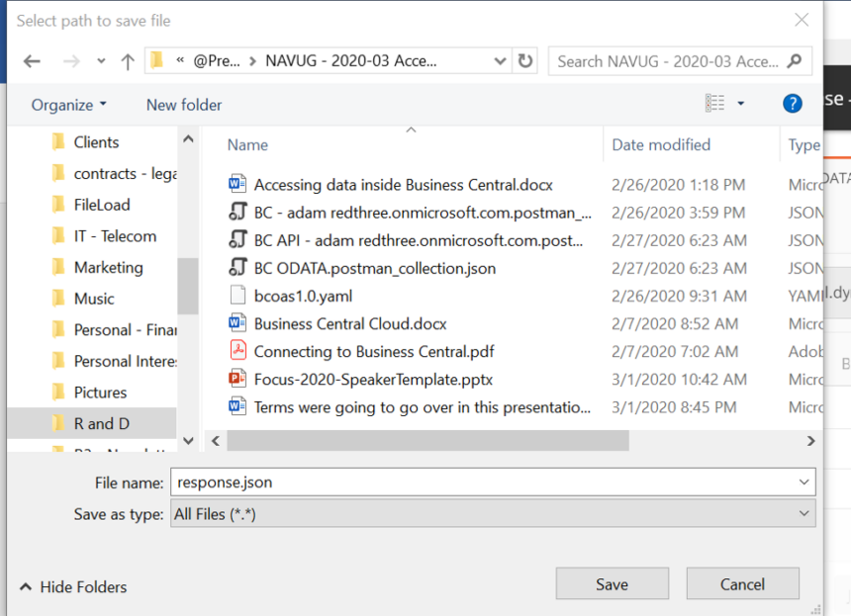Click the folder tree scrollbar thumb

tap(188, 286)
